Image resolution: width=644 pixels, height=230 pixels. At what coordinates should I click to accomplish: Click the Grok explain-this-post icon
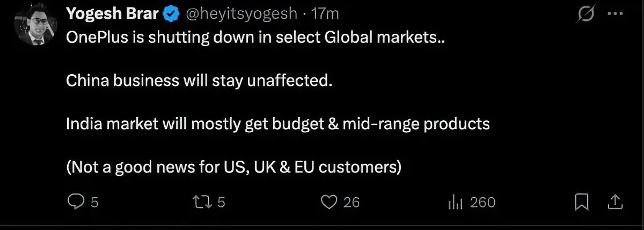click(x=584, y=15)
